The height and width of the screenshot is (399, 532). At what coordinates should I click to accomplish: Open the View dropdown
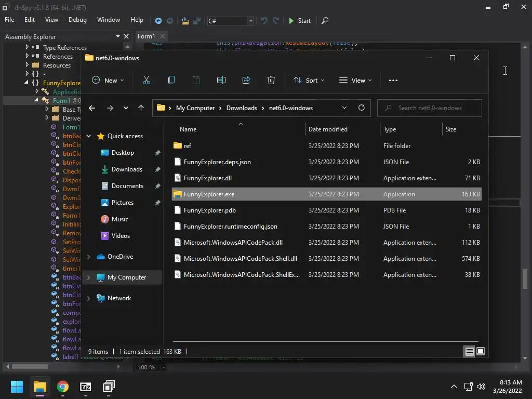pyautogui.click(x=355, y=81)
